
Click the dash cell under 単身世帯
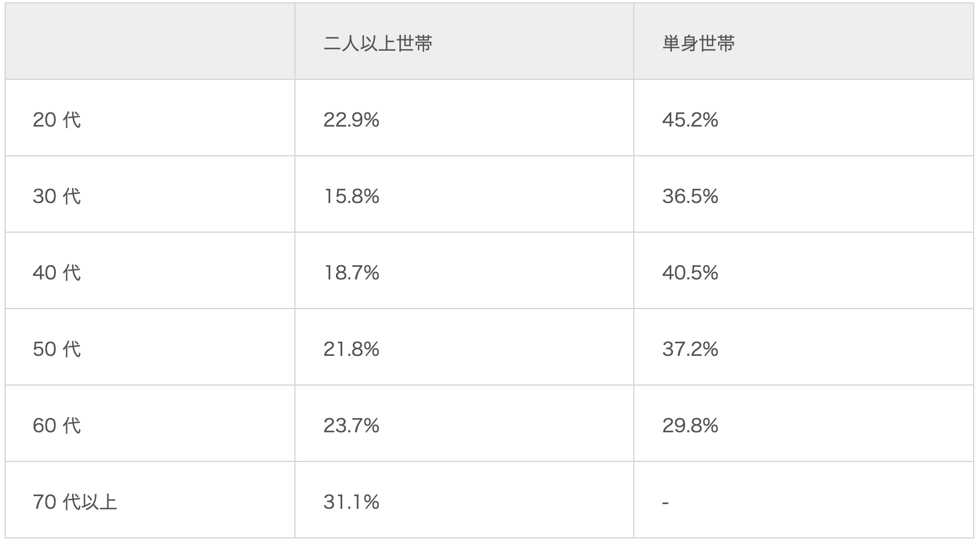pyautogui.click(x=666, y=503)
